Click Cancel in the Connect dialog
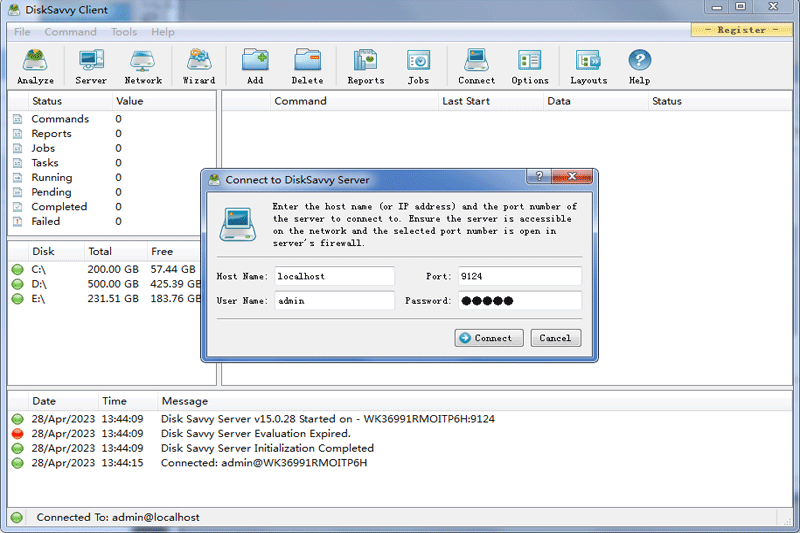Image resolution: width=800 pixels, height=533 pixels. pyautogui.click(x=556, y=338)
